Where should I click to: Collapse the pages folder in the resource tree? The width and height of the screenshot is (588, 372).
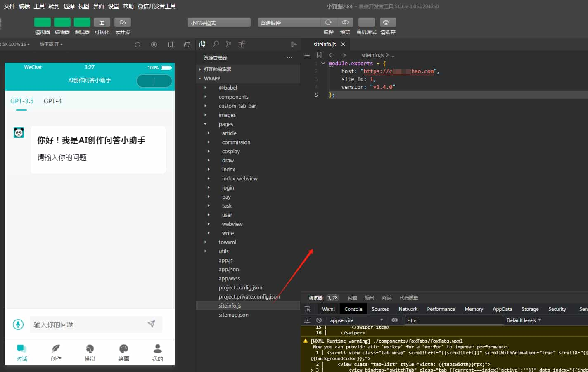(205, 124)
